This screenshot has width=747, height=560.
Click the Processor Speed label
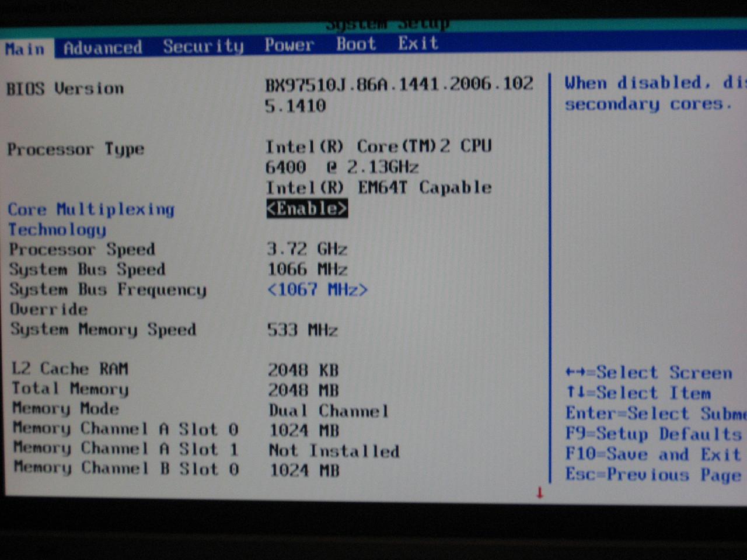[82, 250]
